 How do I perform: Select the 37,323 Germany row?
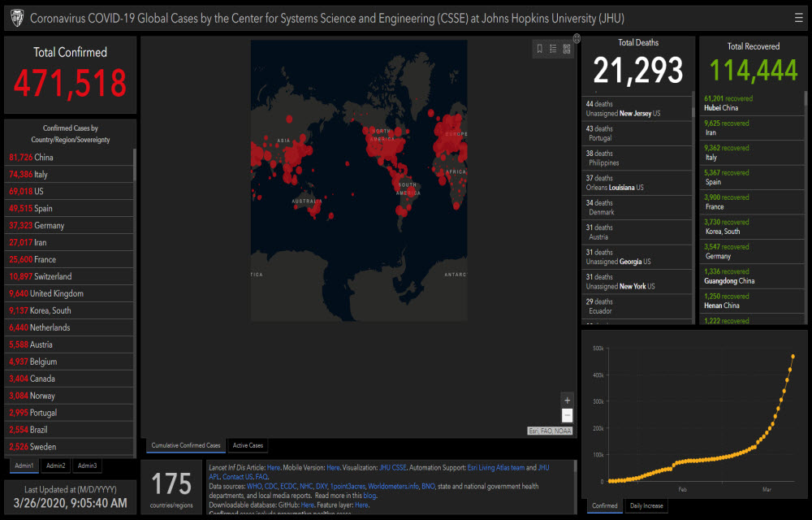tap(69, 225)
